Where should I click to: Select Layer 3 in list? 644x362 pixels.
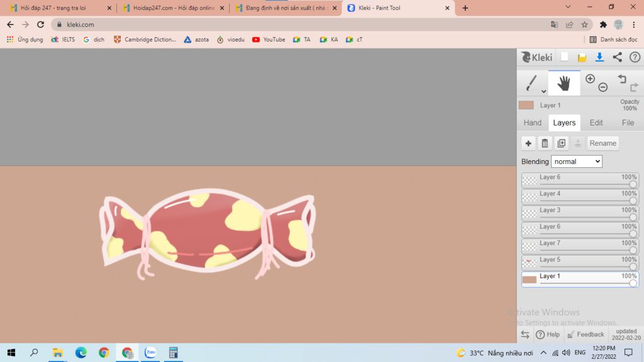[x=580, y=213]
